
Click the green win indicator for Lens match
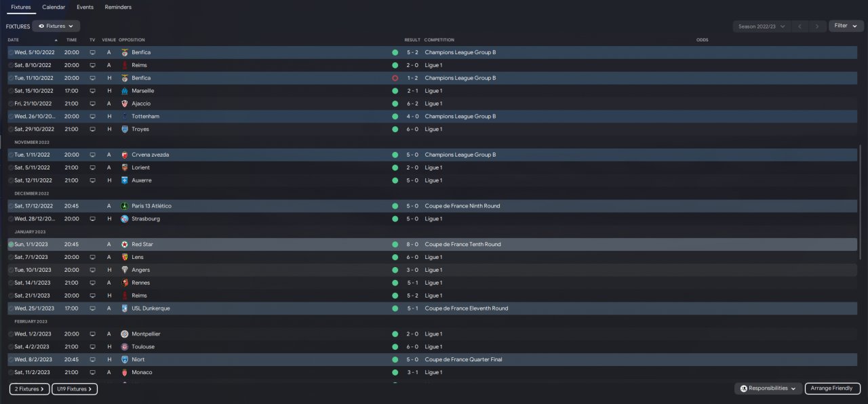[x=395, y=257]
